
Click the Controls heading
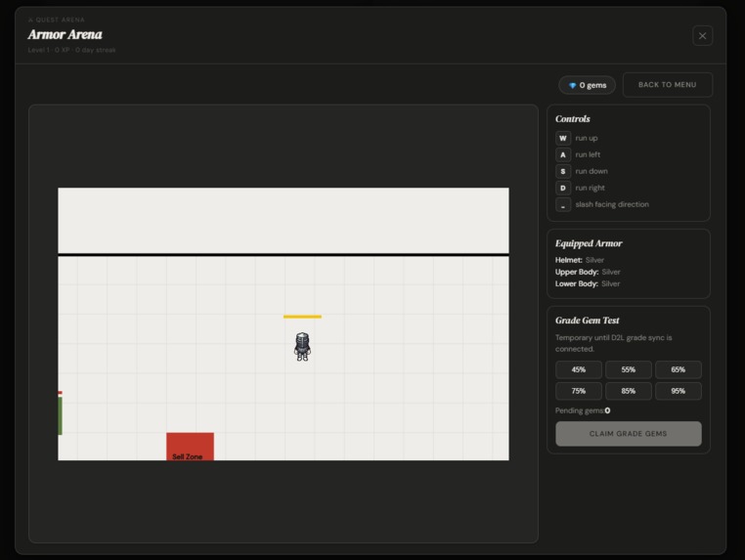click(x=573, y=119)
